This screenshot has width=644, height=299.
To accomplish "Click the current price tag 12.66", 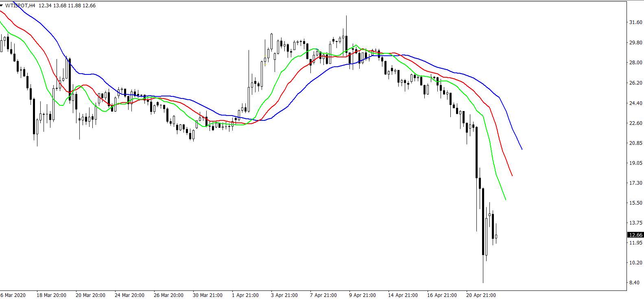I will pos(635,235).
